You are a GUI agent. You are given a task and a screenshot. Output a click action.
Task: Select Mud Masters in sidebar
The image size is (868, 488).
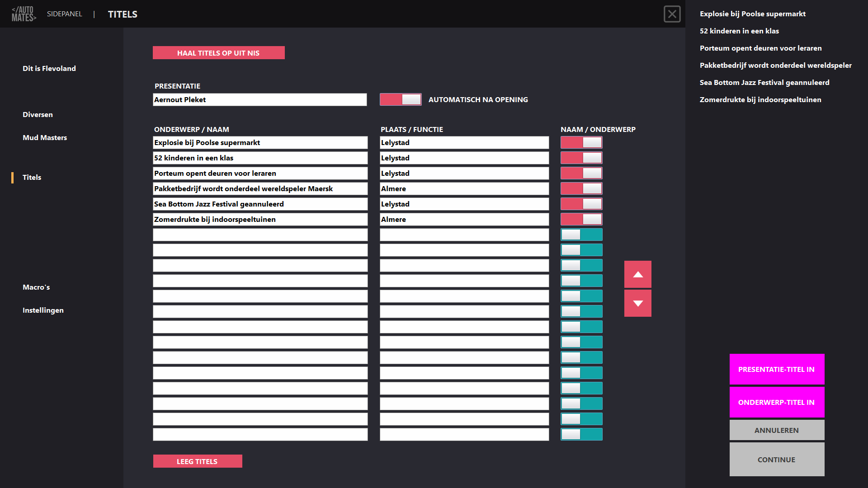pos(45,137)
